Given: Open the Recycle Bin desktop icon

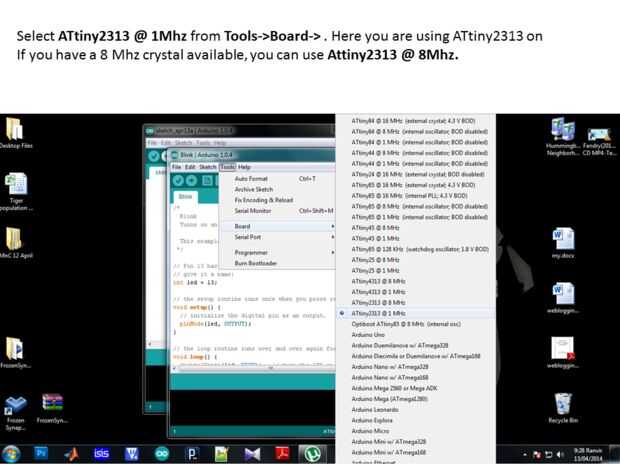Looking at the screenshot, I should [563, 408].
